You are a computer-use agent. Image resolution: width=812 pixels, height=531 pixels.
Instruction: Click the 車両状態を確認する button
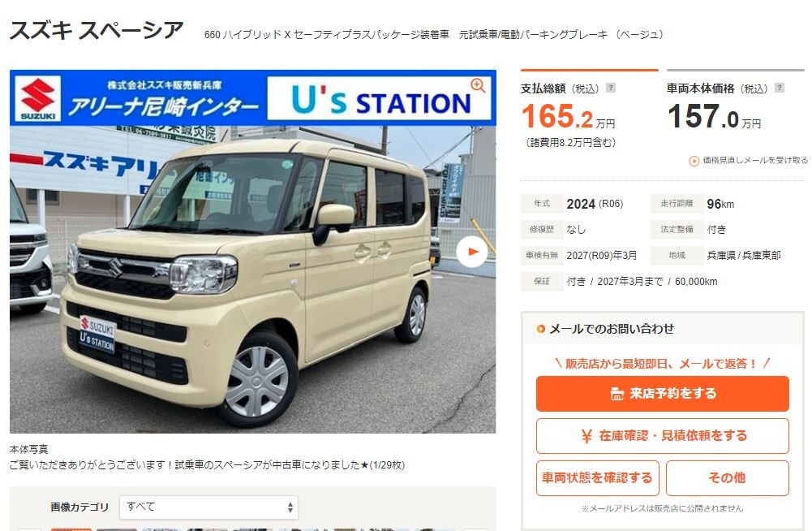coord(598,478)
